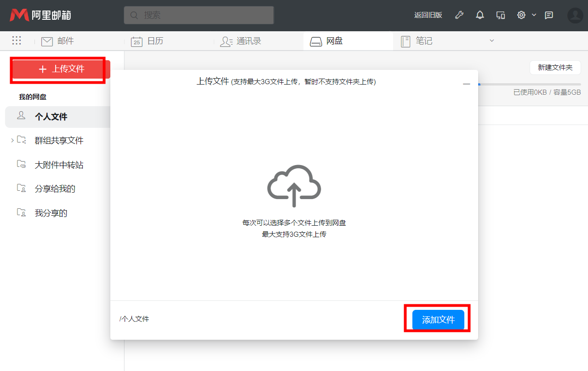Click the search magnifier icon
Viewport: 588px width, 371px height.
(134, 15)
